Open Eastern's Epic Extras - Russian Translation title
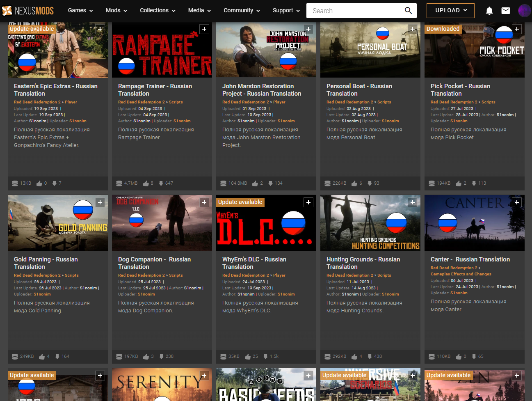The width and height of the screenshot is (532, 401). pos(56,90)
